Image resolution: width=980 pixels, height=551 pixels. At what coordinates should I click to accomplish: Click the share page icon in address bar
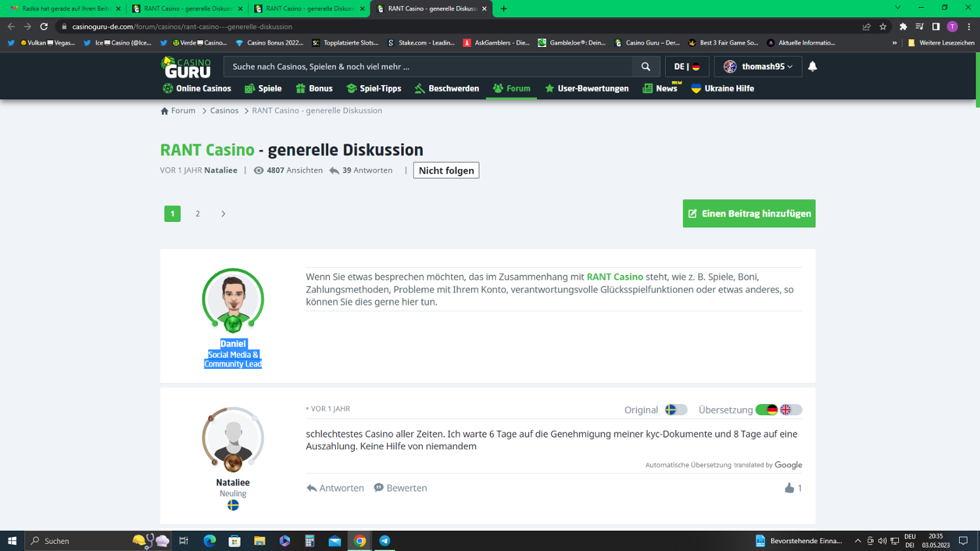pos(866,27)
